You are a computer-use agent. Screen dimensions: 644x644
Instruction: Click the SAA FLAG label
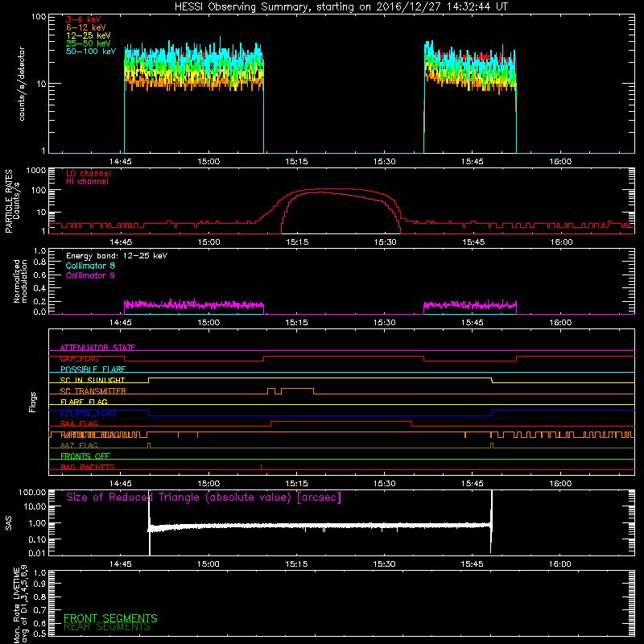tap(79, 423)
